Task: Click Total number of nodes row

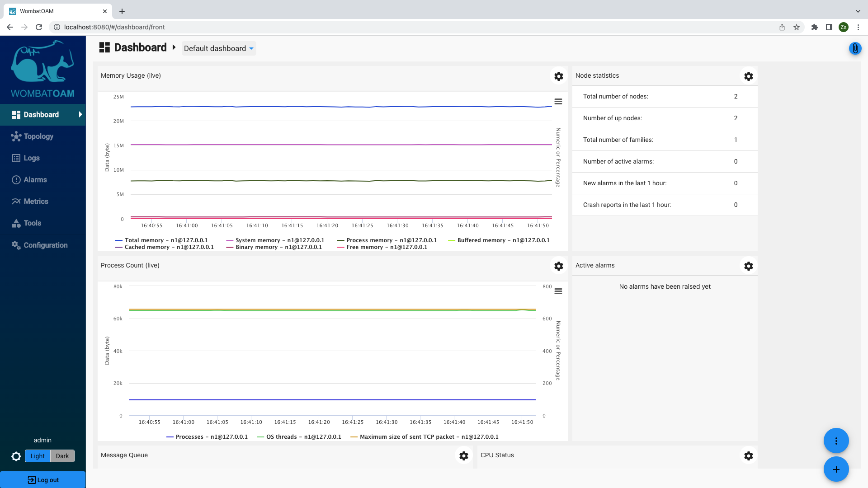Action: pos(665,97)
